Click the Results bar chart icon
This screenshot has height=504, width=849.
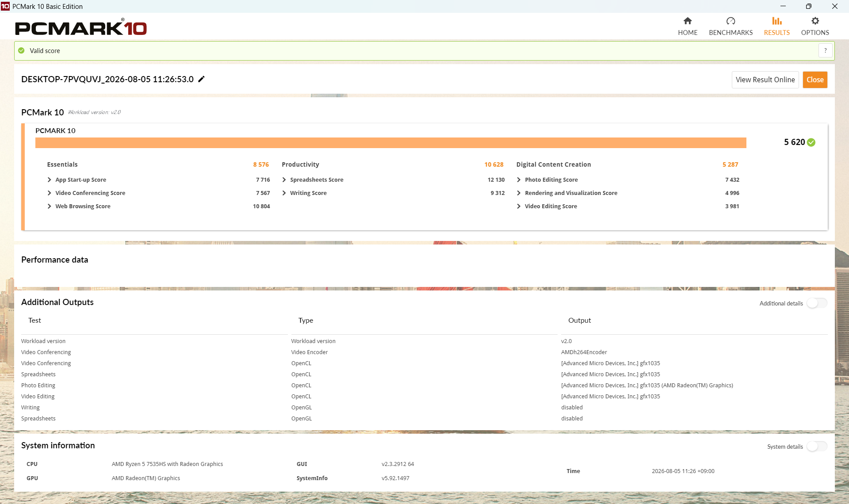click(777, 21)
